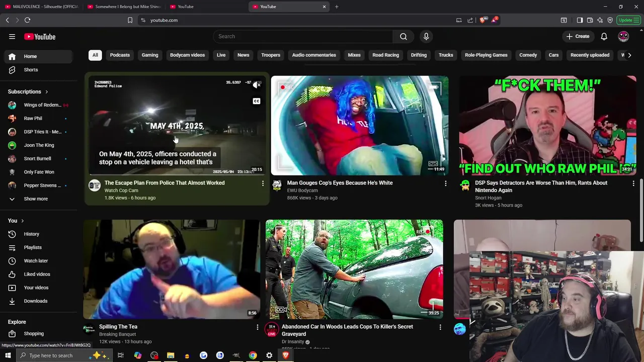Go back with the browser back arrow
This screenshot has height=362, width=644.
(8, 20)
